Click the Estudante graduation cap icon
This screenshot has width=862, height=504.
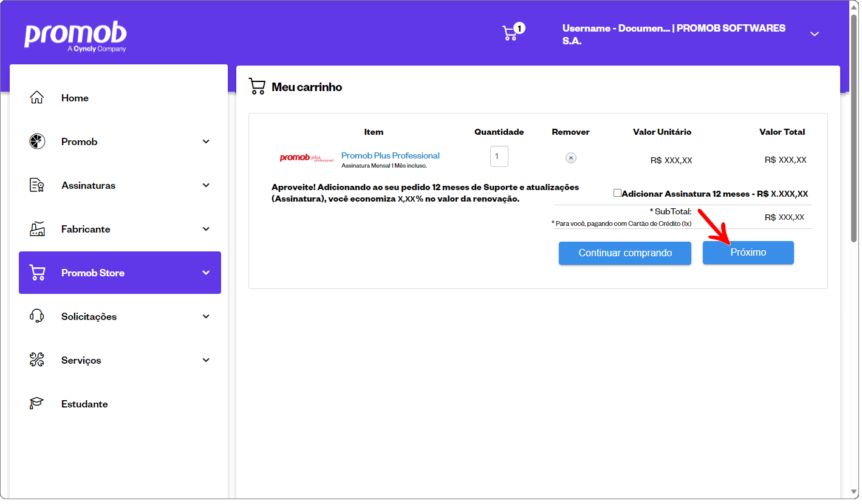click(37, 404)
